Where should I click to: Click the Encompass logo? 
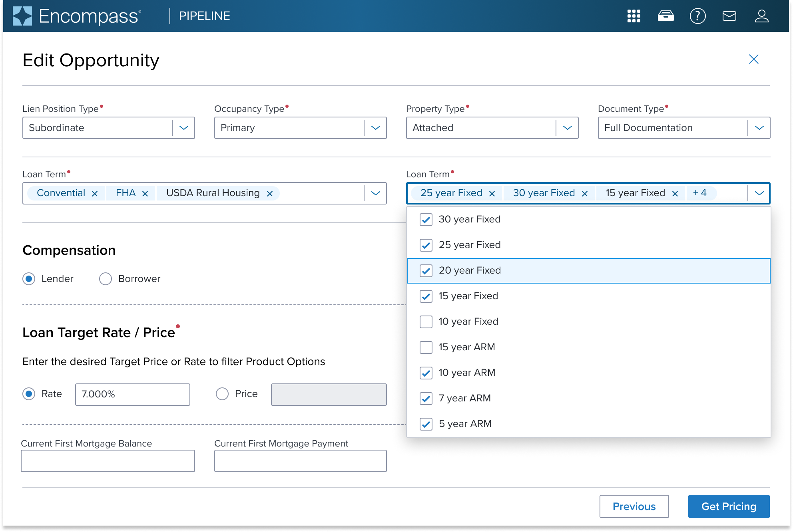click(77, 16)
